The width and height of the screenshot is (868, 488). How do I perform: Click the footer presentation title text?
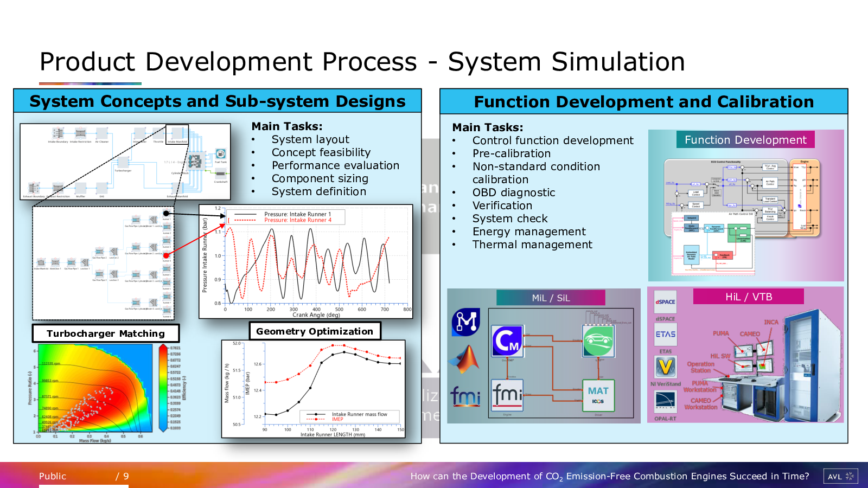pos(610,476)
